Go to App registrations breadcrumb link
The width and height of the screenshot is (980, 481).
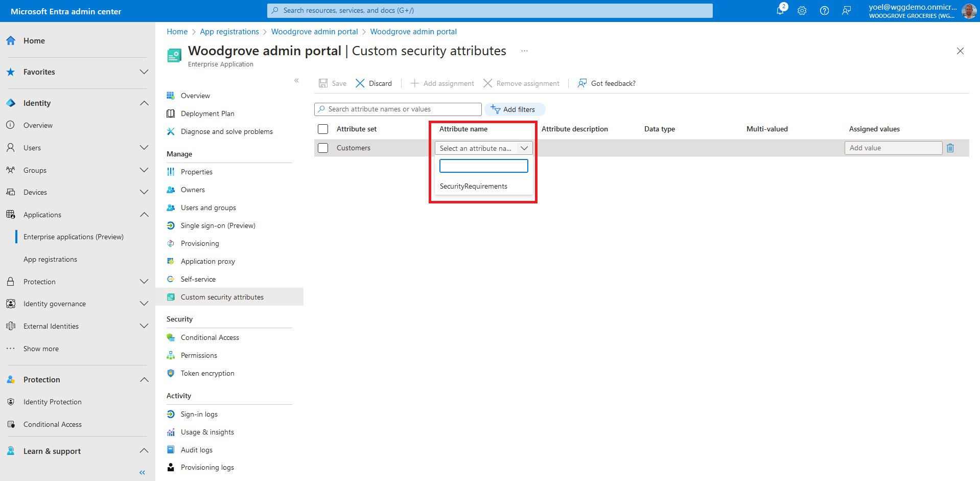tap(229, 32)
